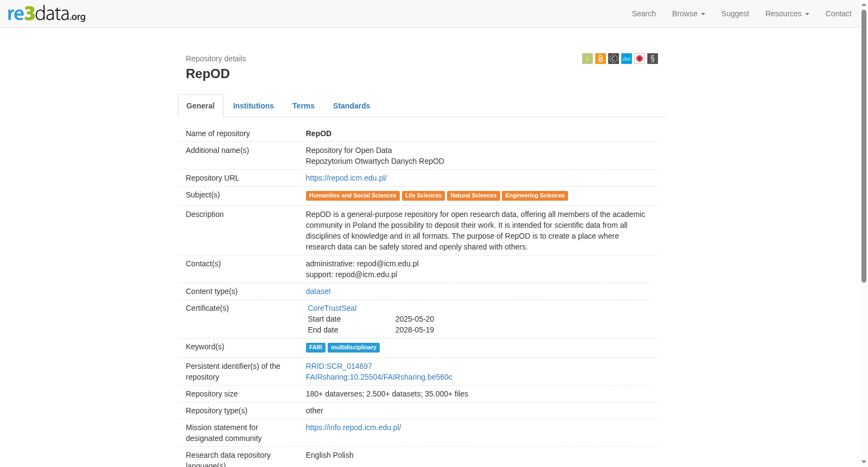Screen dimensions: 868x467
Task: Click the blue doi badge icon
Action: click(627, 59)
